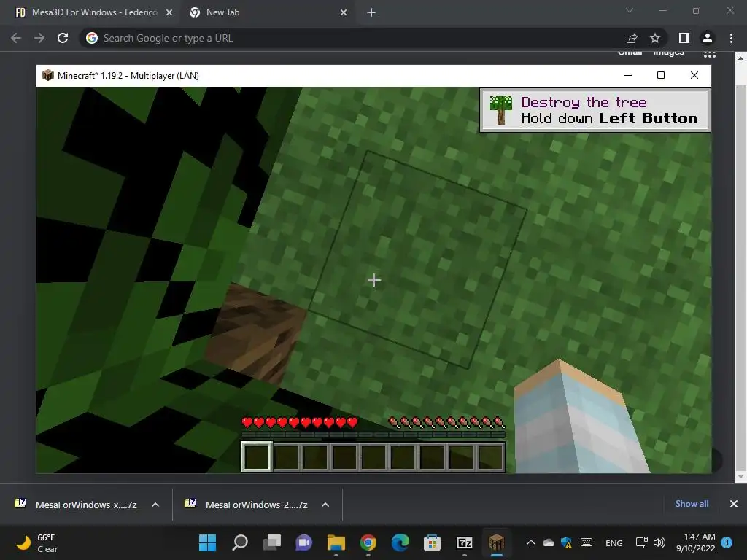Viewport: 747px width, 560px height.
Task: Click the crosshair on the leaves block
Action: tap(374, 280)
